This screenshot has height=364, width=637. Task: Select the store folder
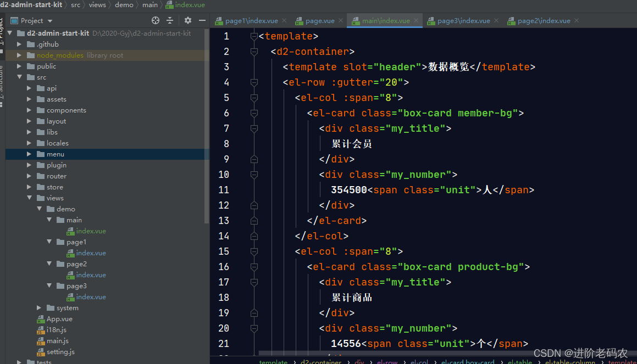click(55, 187)
